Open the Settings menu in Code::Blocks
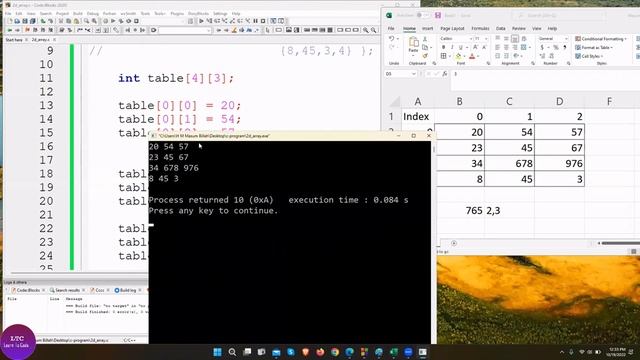 pos(220,13)
